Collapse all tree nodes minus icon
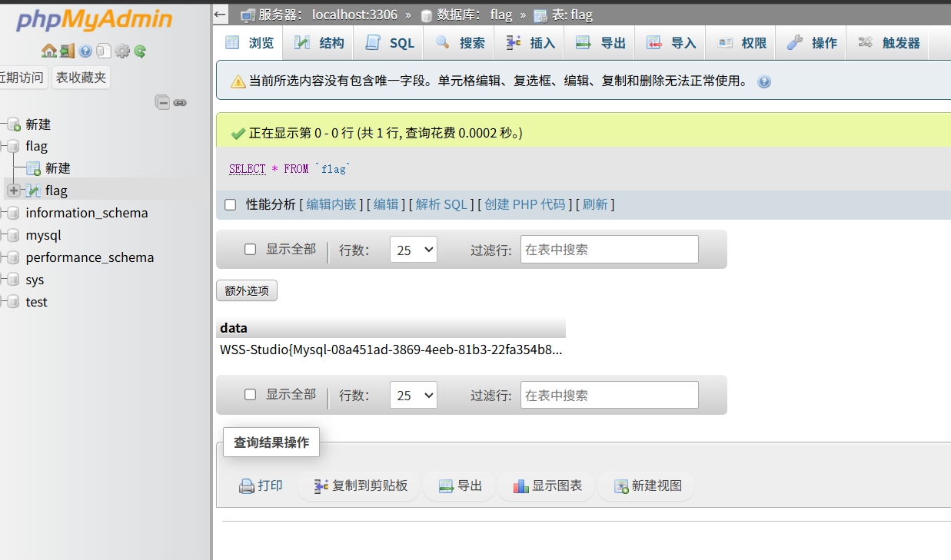Viewport: 951px width, 560px height. pyautogui.click(x=162, y=102)
